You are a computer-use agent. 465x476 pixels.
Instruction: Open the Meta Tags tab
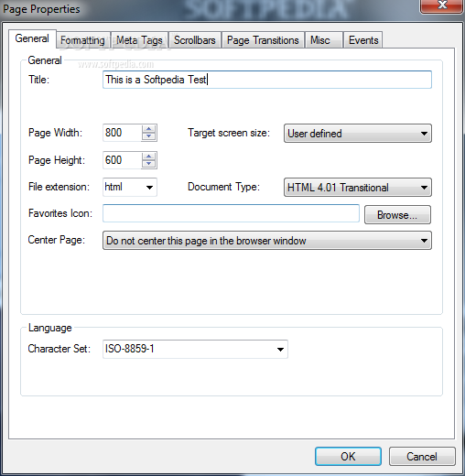pos(139,40)
